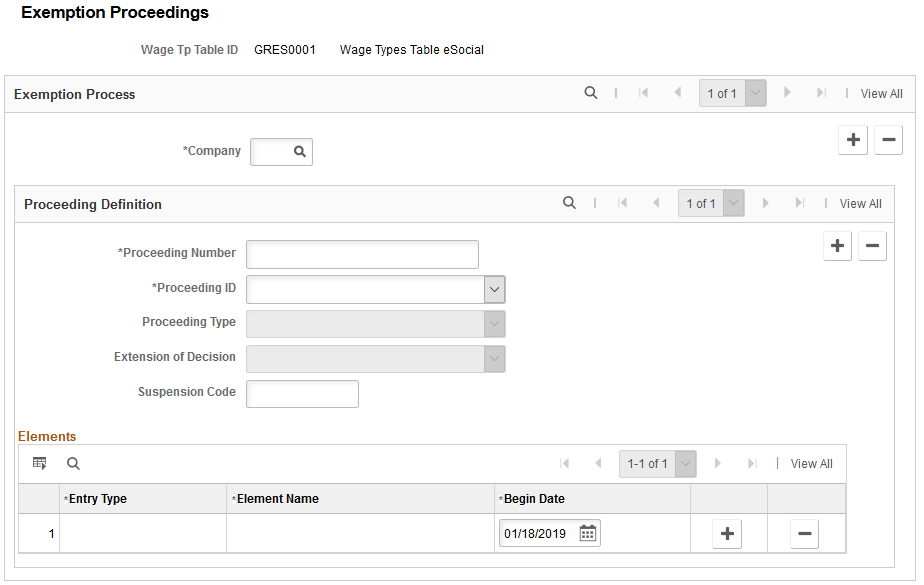The image size is (924, 585).
Task: Search within the Elements grid
Action: (x=73, y=464)
